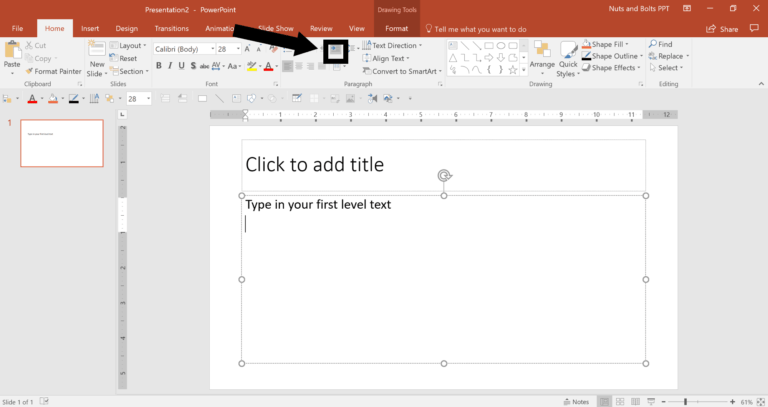Screen dimensions: 768x407
Task: Open the Shape Outline options
Action: 612,56
